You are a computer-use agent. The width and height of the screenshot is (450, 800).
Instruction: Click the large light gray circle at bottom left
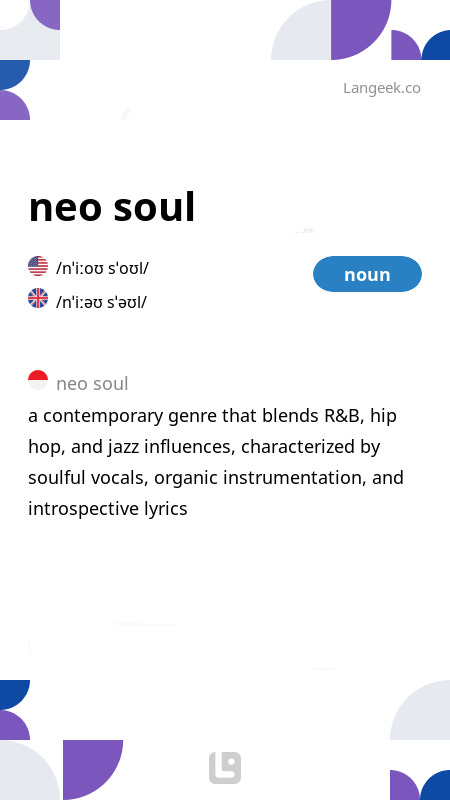tap(30, 770)
